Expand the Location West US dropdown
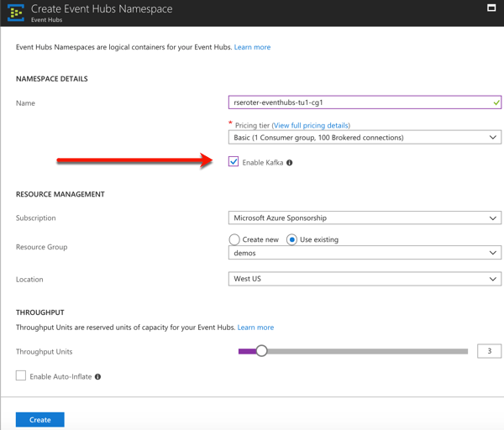The image size is (504, 430). click(365, 279)
